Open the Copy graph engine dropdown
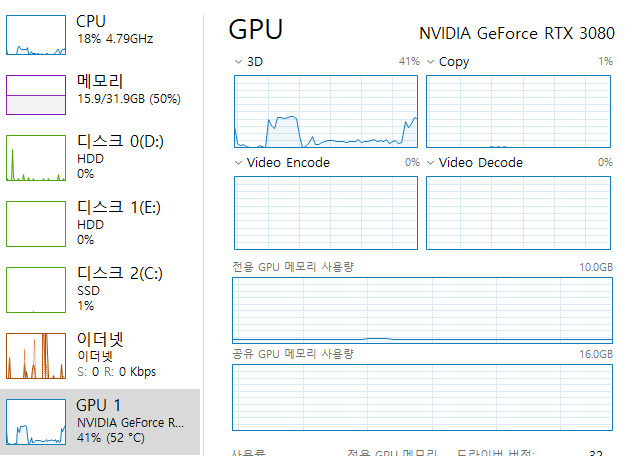The image size is (634, 456). pos(431,62)
